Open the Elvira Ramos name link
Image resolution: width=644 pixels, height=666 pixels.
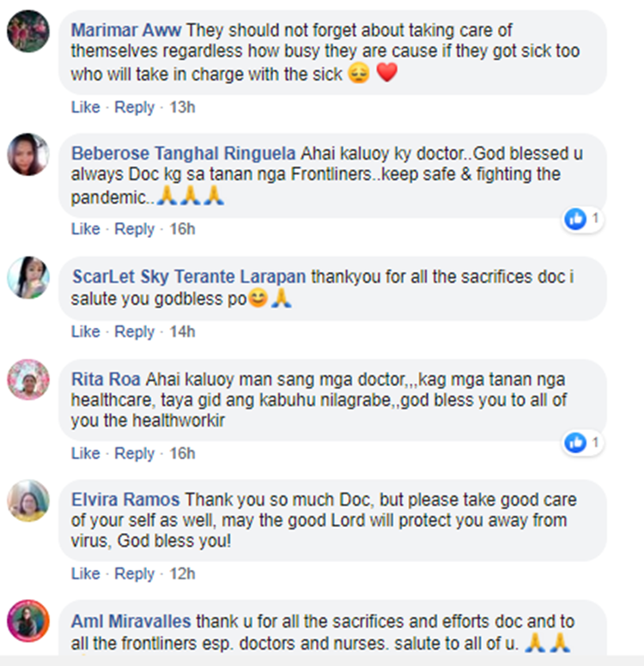click(125, 499)
